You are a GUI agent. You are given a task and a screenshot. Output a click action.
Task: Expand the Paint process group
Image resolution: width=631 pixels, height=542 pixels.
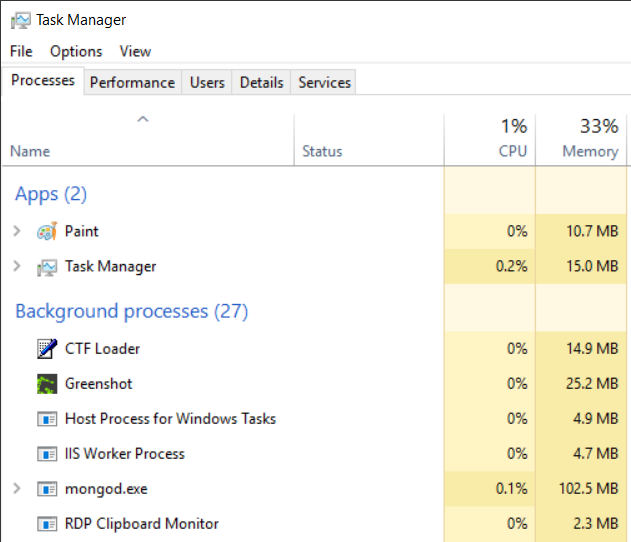coord(17,231)
